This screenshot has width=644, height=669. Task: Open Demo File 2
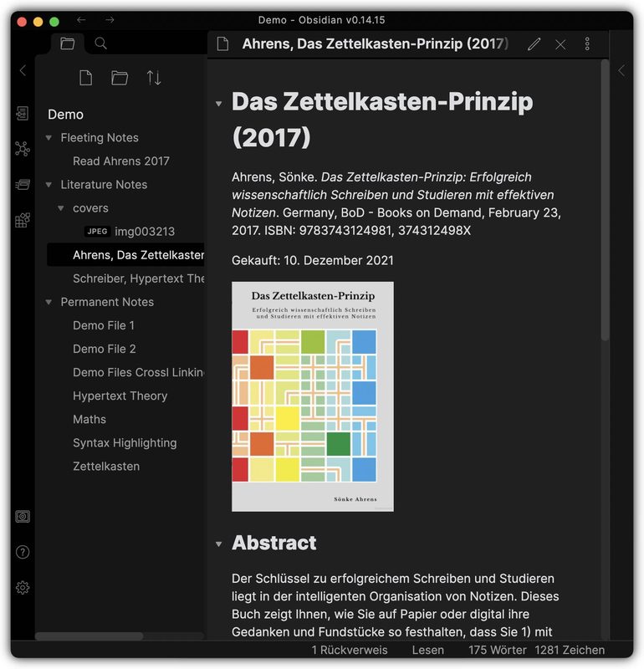(105, 349)
